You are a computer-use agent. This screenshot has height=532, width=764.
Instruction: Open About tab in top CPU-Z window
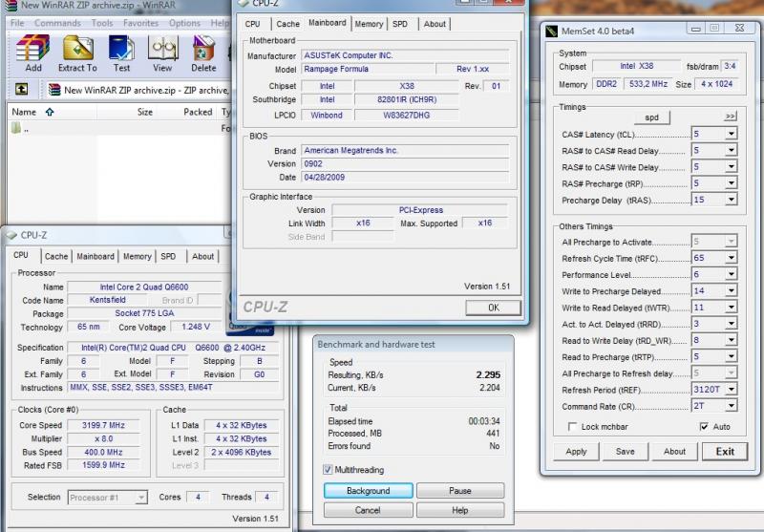tap(435, 24)
